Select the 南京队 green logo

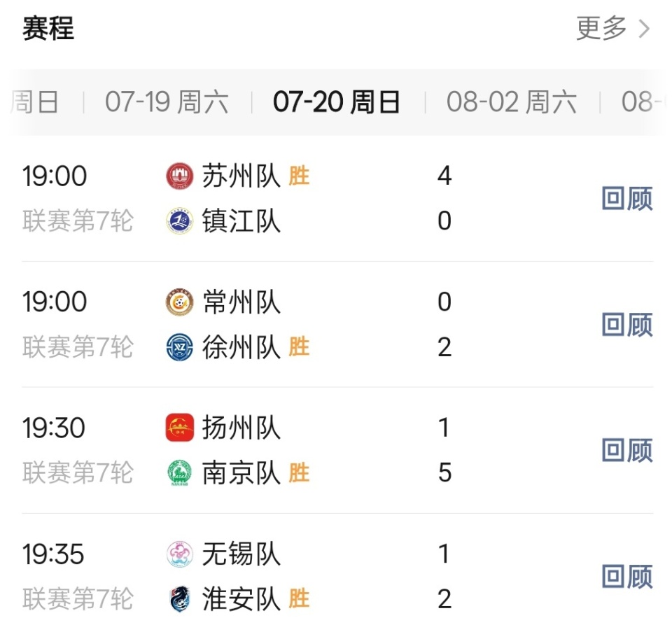tap(180, 472)
